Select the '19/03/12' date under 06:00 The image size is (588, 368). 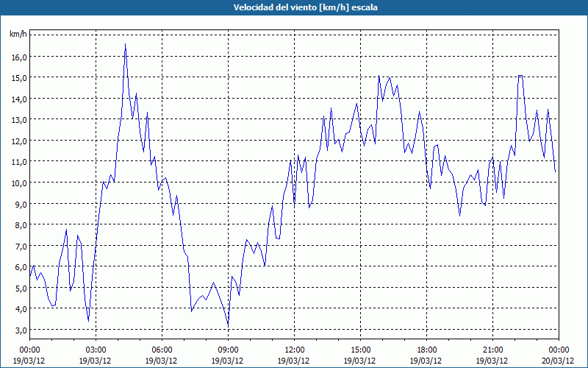[x=162, y=361]
